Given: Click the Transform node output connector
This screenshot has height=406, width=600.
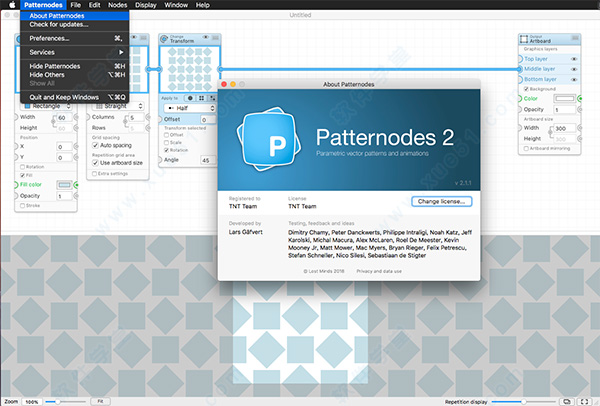Looking at the screenshot, I should click(x=220, y=69).
